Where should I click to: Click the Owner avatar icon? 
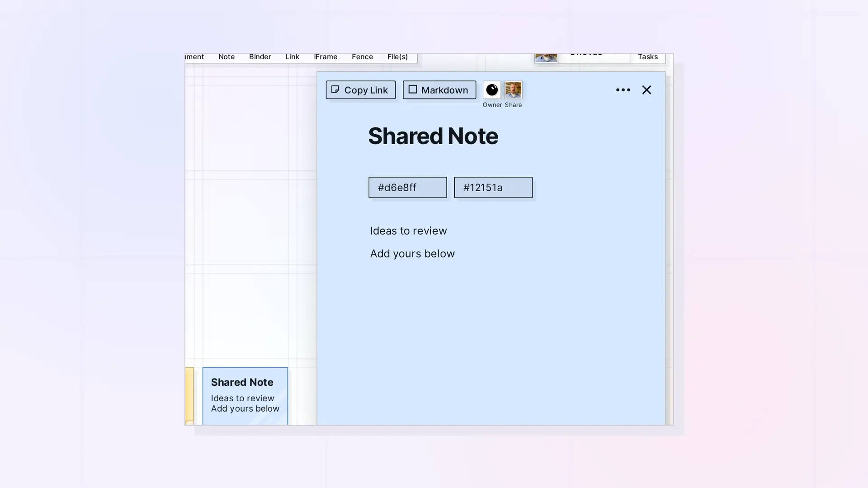491,90
